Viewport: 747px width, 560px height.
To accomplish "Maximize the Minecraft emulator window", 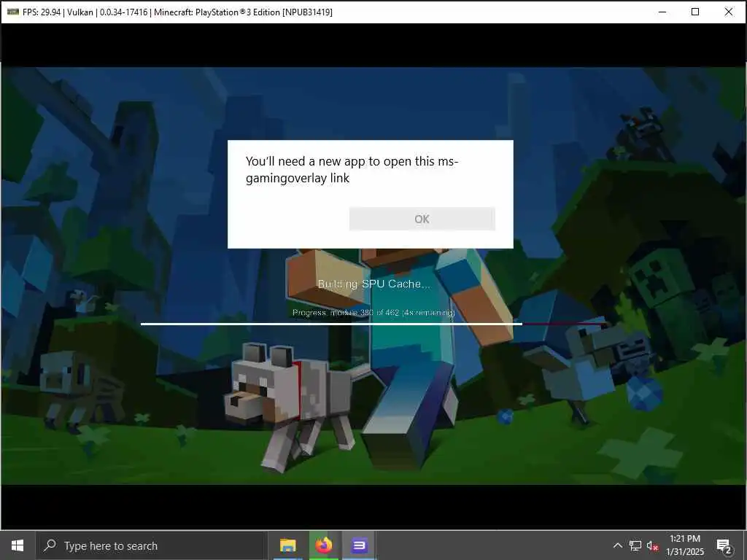I will (695, 12).
